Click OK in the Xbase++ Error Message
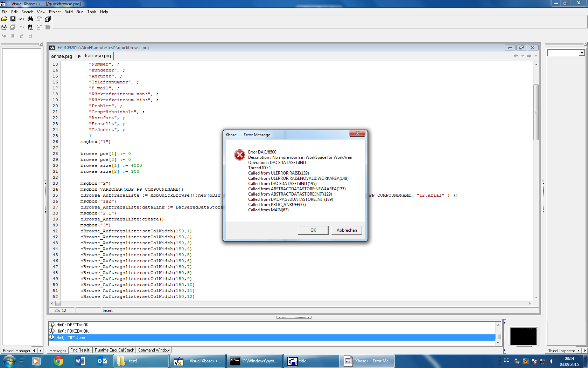Screen dimensions: 588x368 [x=313, y=230]
